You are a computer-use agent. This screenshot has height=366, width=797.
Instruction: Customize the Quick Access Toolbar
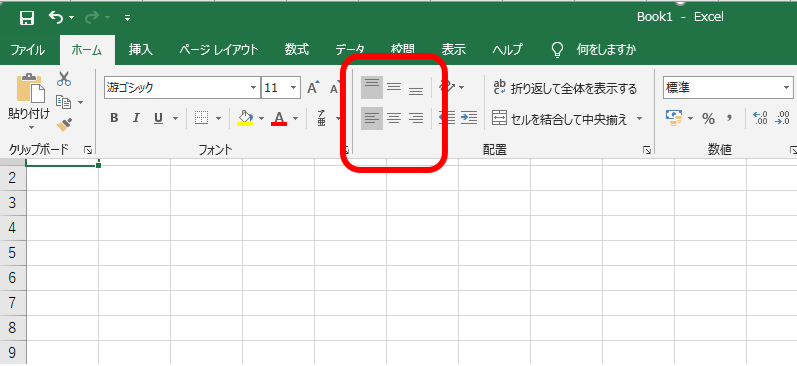tap(127, 18)
